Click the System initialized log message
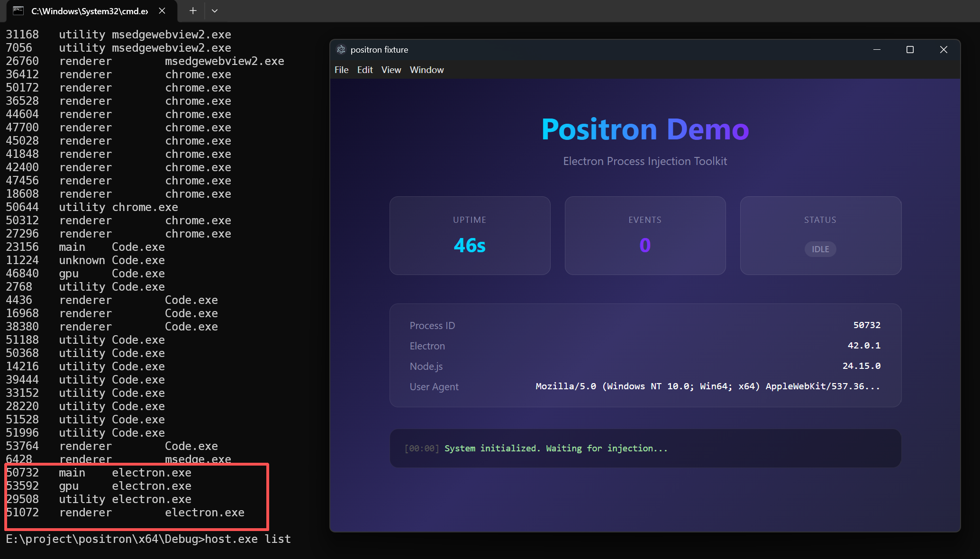 coord(556,449)
